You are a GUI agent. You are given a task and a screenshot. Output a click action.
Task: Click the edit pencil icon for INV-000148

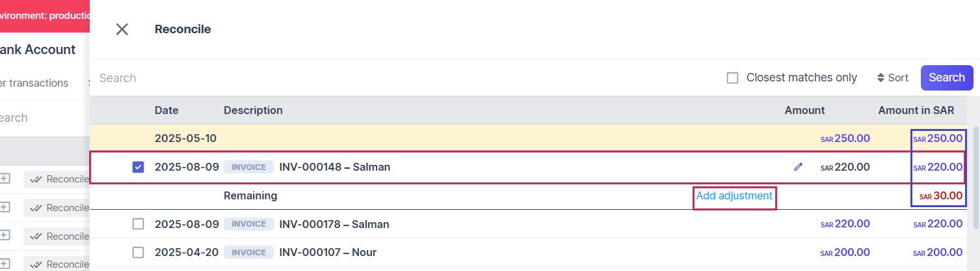click(x=798, y=167)
